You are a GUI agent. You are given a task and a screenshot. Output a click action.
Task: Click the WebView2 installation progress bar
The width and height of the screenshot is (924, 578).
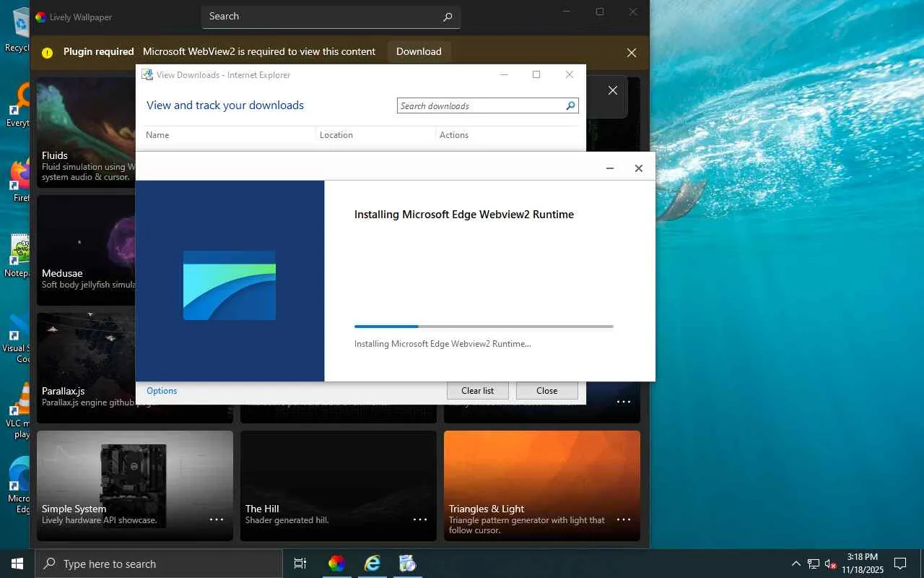pyautogui.click(x=484, y=327)
